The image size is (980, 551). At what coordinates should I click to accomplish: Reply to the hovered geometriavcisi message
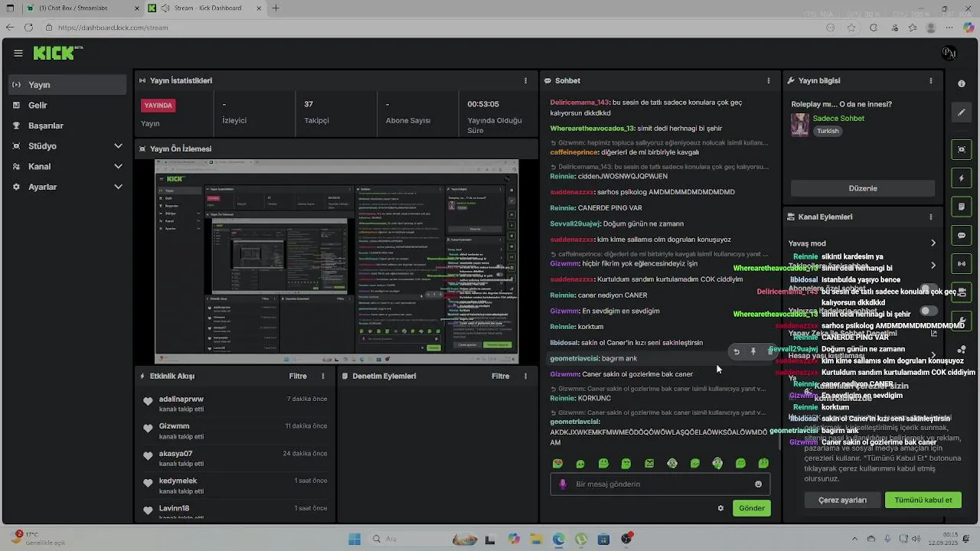pyautogui.click(x=736, y=352)
